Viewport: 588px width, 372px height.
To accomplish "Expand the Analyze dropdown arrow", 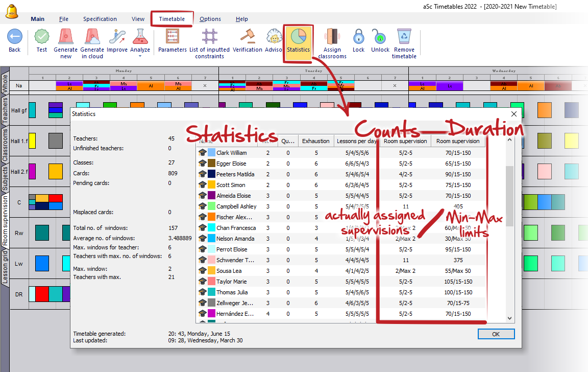I will point(140,56).
